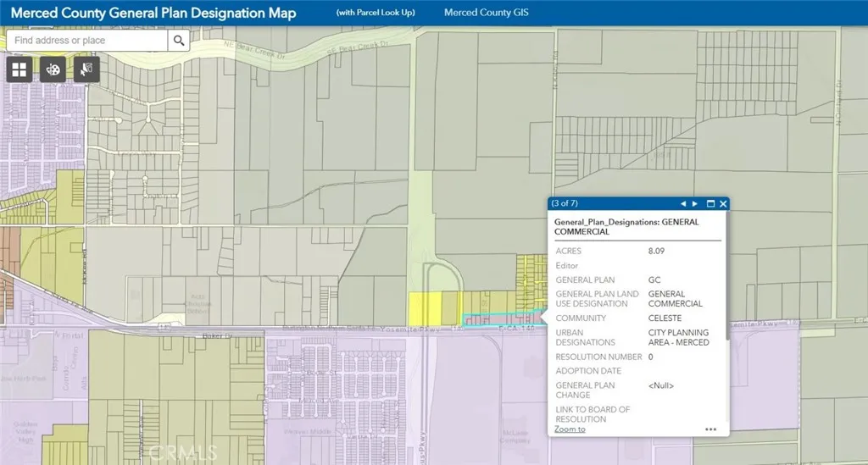Click the LINK TO BOARD OF RESOLUTION label

[x=593, y=414]
